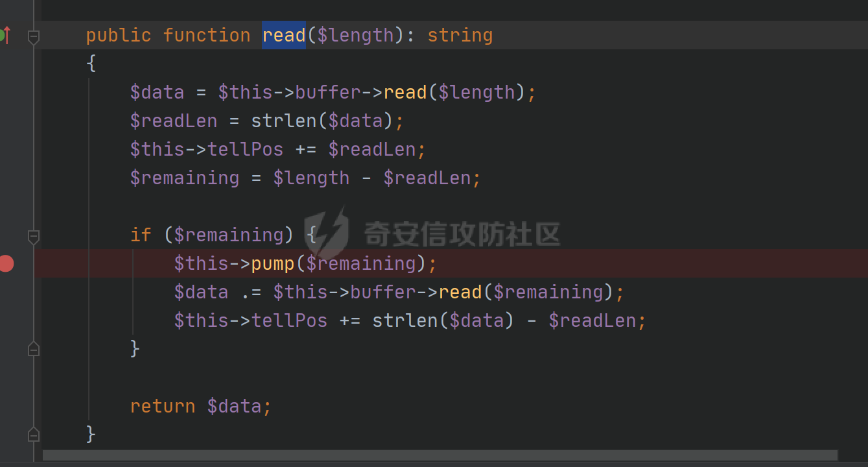
Task: Click buffer on the $data = line
Action: pyautogui.click(x=328, y=92)
